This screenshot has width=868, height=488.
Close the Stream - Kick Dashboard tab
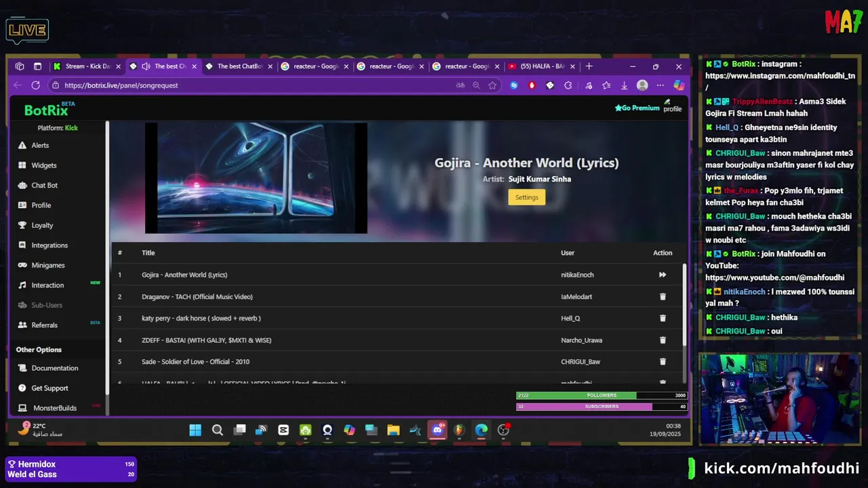click(118, 66)
